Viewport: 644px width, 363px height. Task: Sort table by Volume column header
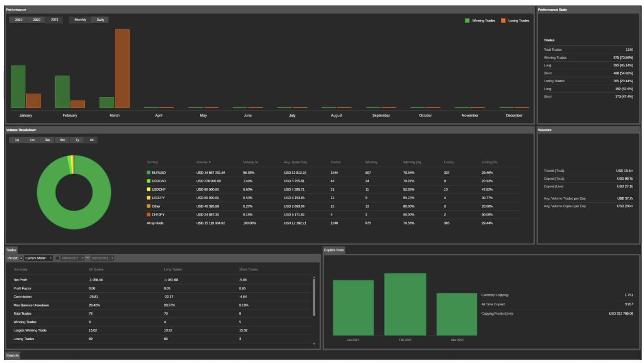pos(203,162)
